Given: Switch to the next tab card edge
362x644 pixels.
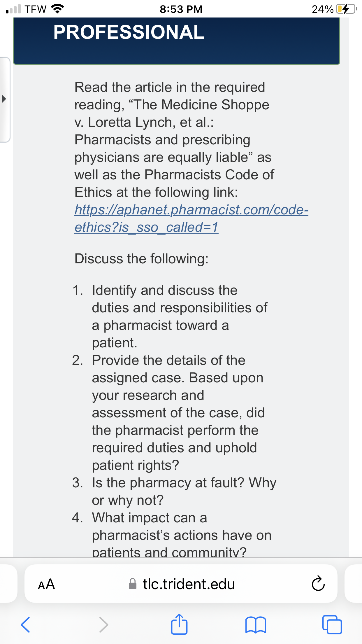Looking at the screenshot, I should point(353,584).
